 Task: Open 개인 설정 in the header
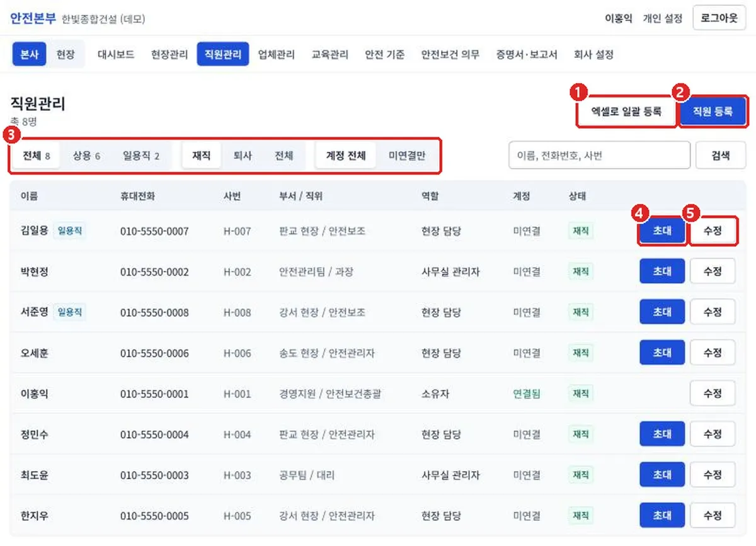[x=662, y=18]
